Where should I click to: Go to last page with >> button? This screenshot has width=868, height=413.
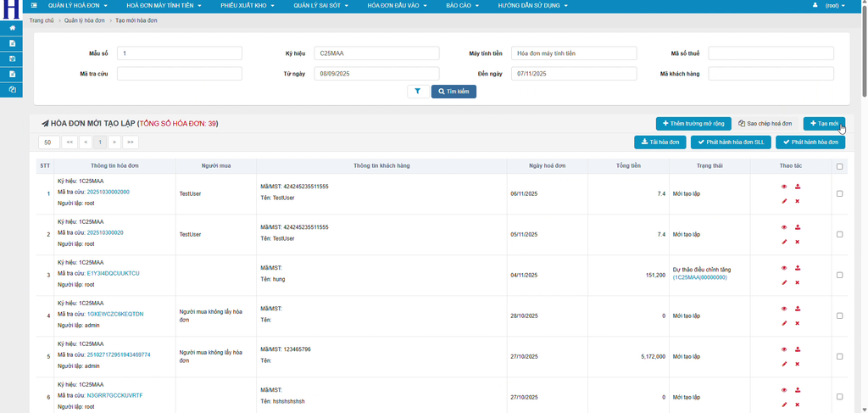131,142
